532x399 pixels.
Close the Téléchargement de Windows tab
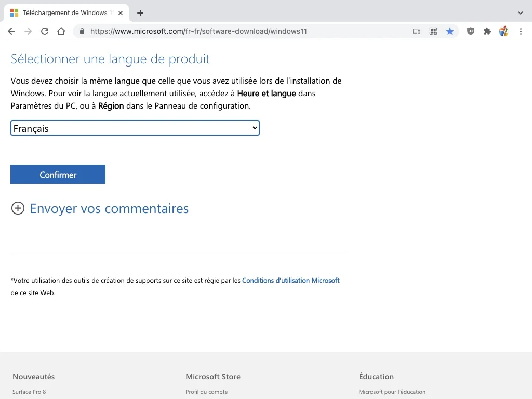pyautogui.click(x=121, y=13)
